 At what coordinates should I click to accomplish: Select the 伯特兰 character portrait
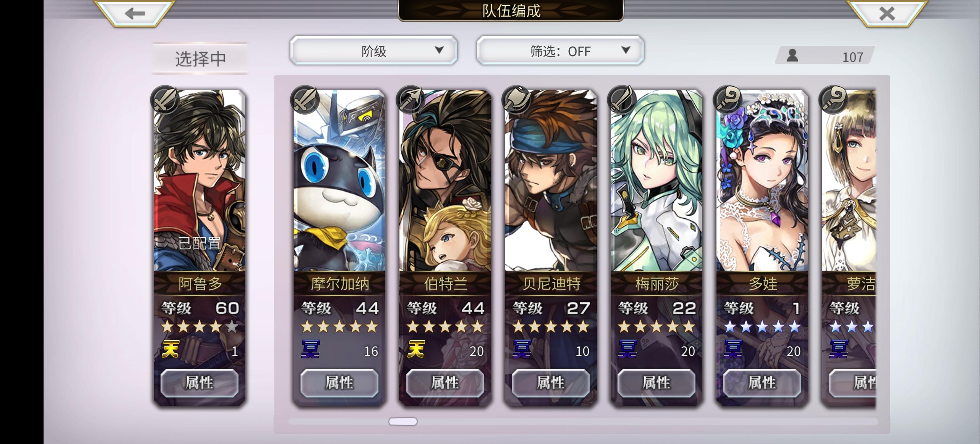[x=445, y=181]
